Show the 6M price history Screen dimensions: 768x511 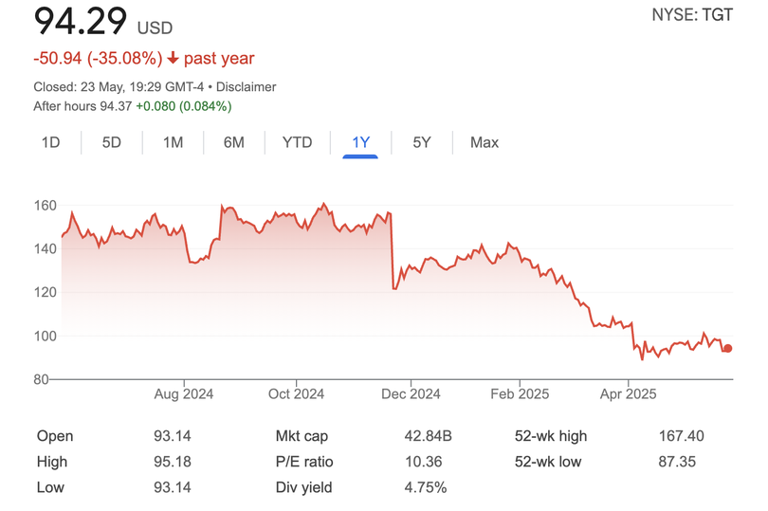(234, 143)
